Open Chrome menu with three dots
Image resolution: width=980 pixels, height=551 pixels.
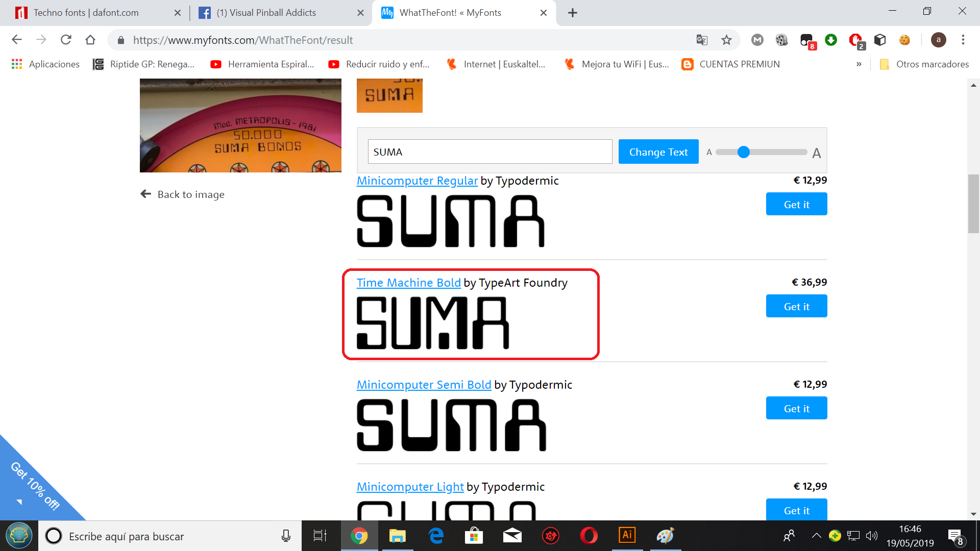pyautogui.click(x=963, y=40)
